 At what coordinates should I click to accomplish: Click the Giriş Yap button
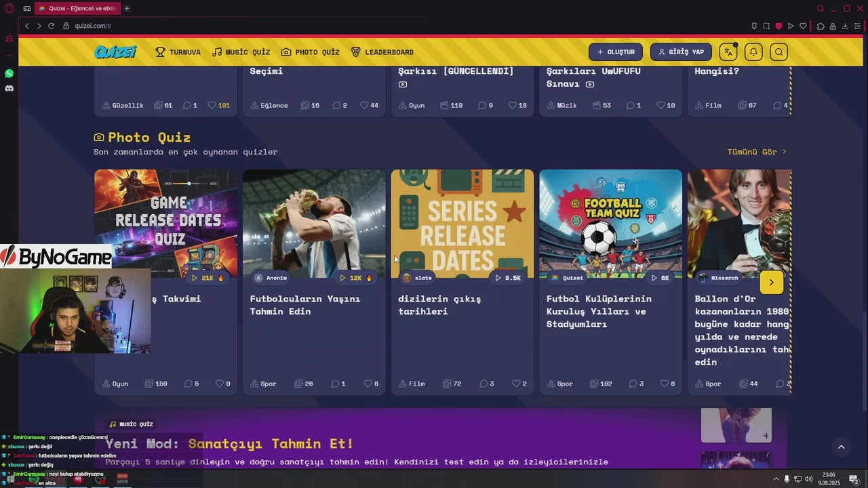pos(681,52)
